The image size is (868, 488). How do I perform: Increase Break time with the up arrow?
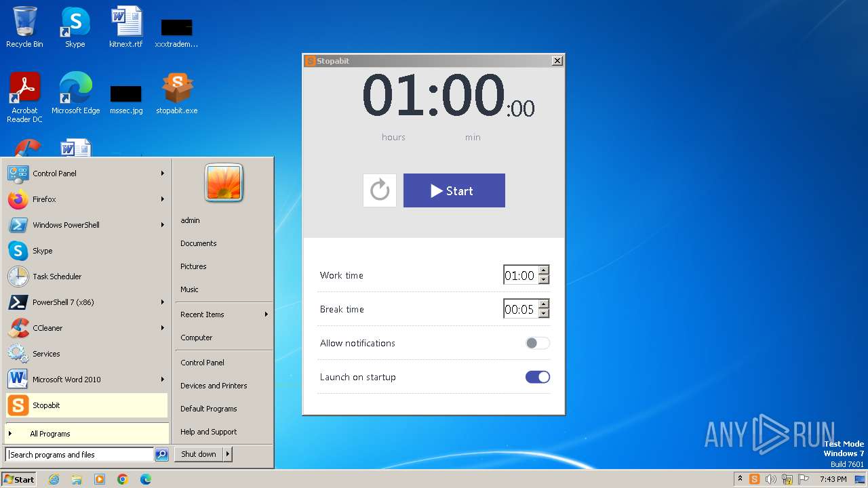(543, 304)
